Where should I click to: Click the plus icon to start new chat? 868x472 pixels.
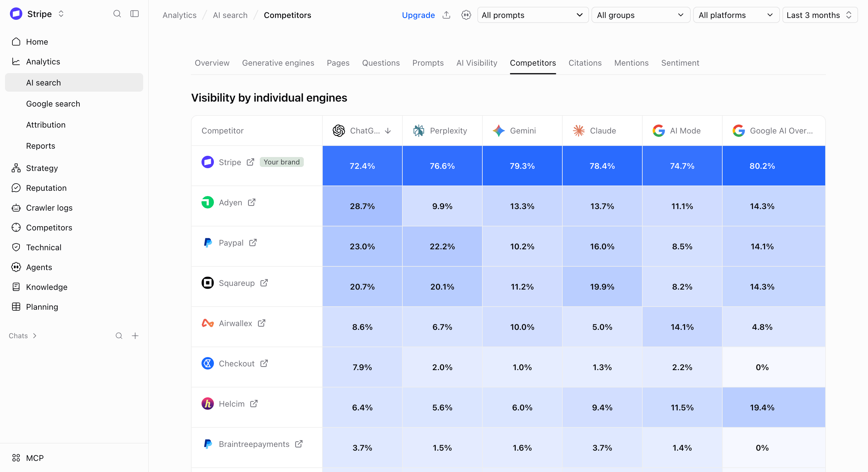(x=135, y=336)
